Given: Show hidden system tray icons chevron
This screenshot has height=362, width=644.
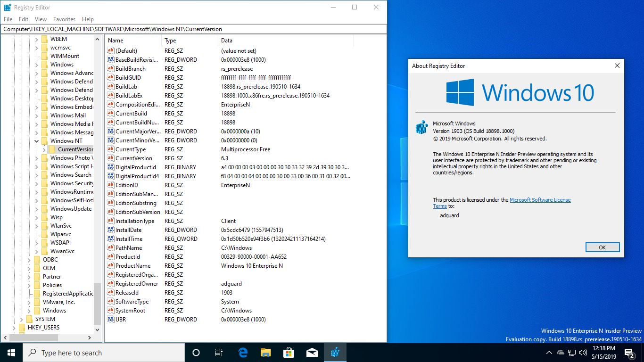Looking at the screenshot, I should click(549, 353).
